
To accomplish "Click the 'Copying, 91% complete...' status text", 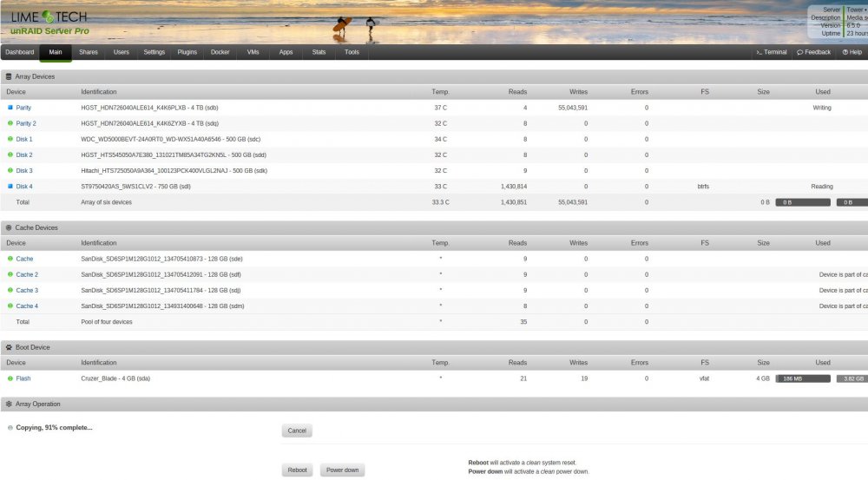I will 54,427.
